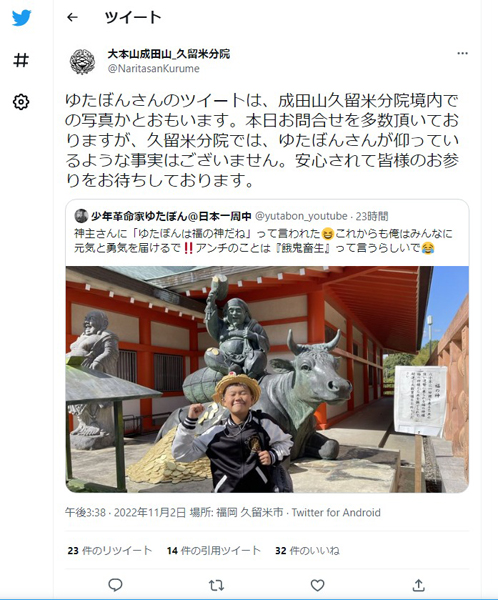The image size is (498, 600).
Task: Enlarge the quoted tweet's statue photo
Action: 267,379
